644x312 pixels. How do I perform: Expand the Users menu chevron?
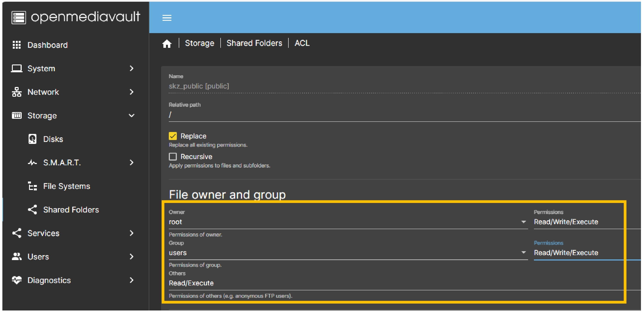pos(132,257)
